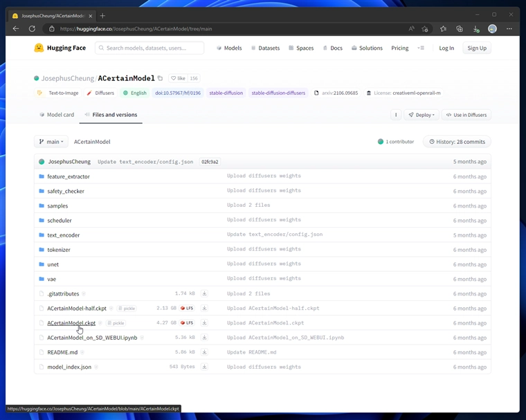Go back to the previous page
The height and width of the screenshot is (420, 526).
[16, 29]
